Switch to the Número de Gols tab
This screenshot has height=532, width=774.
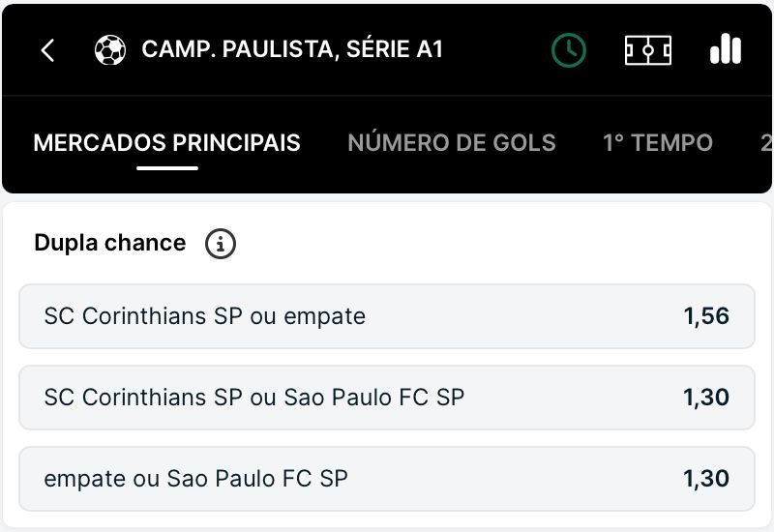452,143
